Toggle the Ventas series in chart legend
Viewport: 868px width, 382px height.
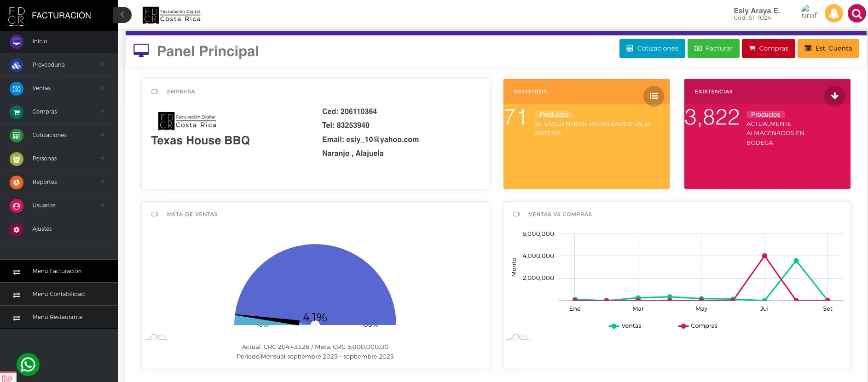pos(625,326)
